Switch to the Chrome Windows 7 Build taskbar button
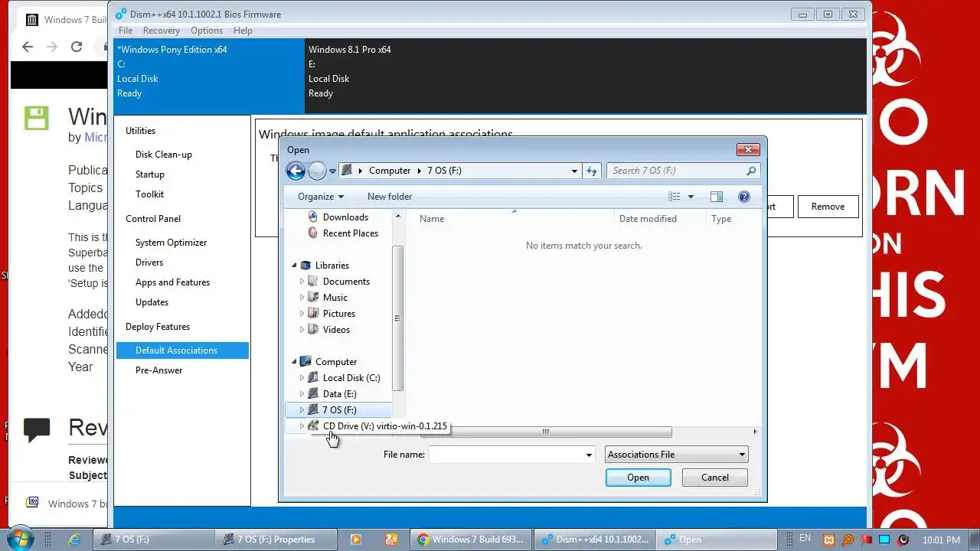Image resolution: width=980 pixels, height=551 pixels. coord(471,539)
